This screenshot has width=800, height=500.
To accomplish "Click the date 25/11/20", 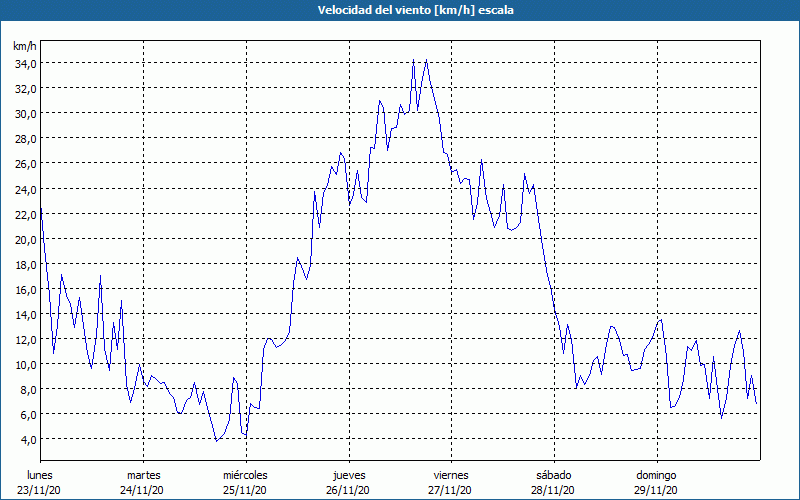I will tap(244, 490).
